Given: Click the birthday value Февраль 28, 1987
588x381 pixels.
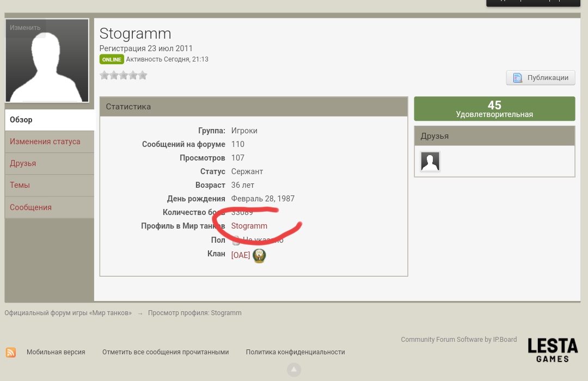Looking at the screenshot, I should tap(262, 198).
